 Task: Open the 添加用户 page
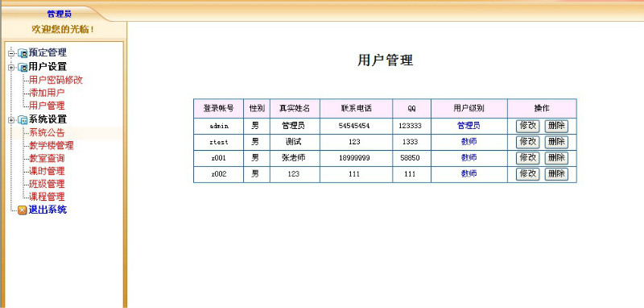[47, 93]
